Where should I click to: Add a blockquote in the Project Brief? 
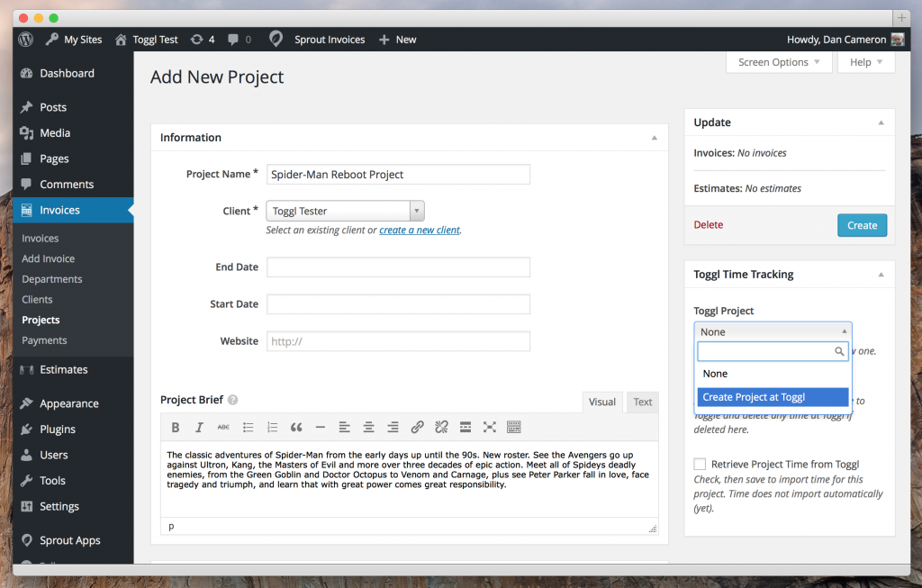point(296,427)
